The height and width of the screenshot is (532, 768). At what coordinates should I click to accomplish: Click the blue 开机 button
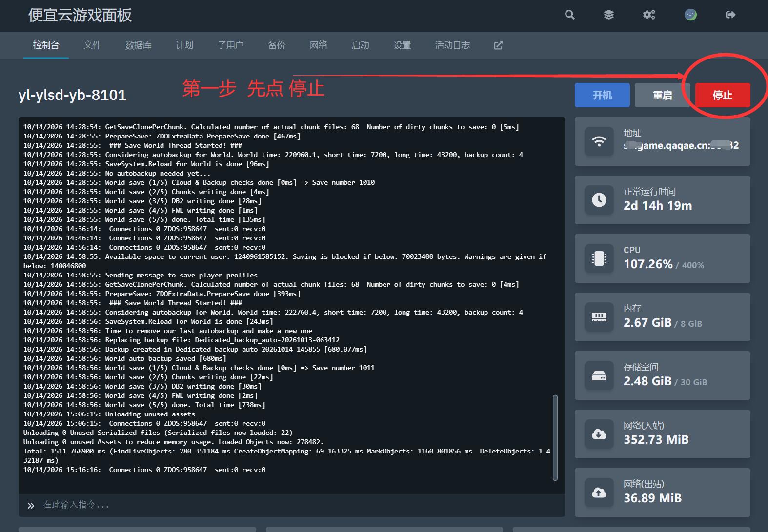pos(602,95)
